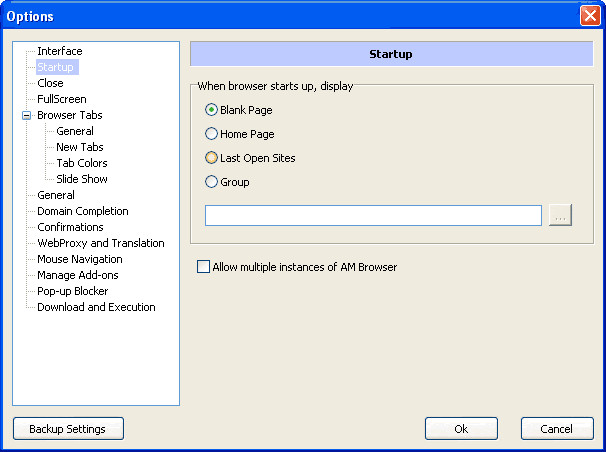Select top-level General below Slide Show
This screenshot has width=606, height=452.
(x=56, y=195)
